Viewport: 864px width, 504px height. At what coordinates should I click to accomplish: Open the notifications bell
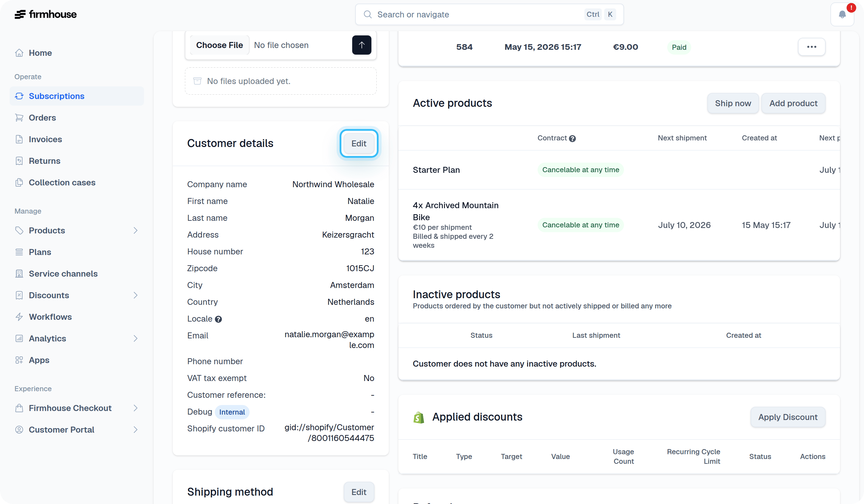[842, 14]
